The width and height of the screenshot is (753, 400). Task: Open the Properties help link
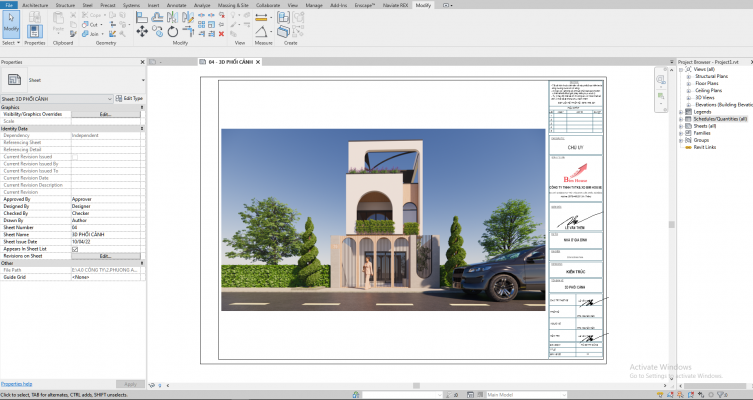[17, 384]
